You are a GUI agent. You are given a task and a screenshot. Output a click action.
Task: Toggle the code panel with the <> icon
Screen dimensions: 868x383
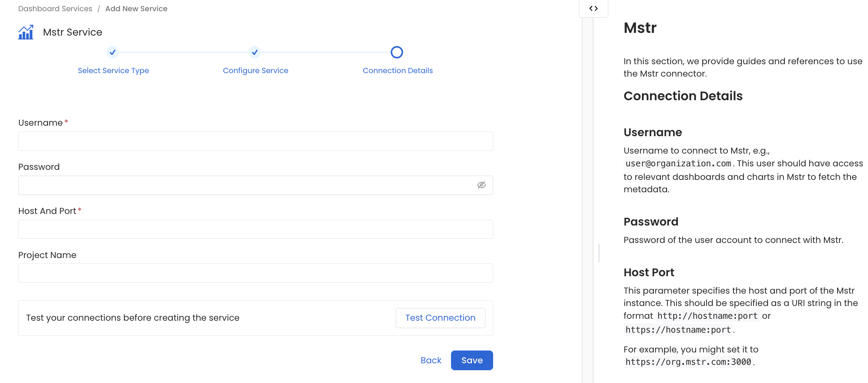pyautogui.click(x=593, y=8)
